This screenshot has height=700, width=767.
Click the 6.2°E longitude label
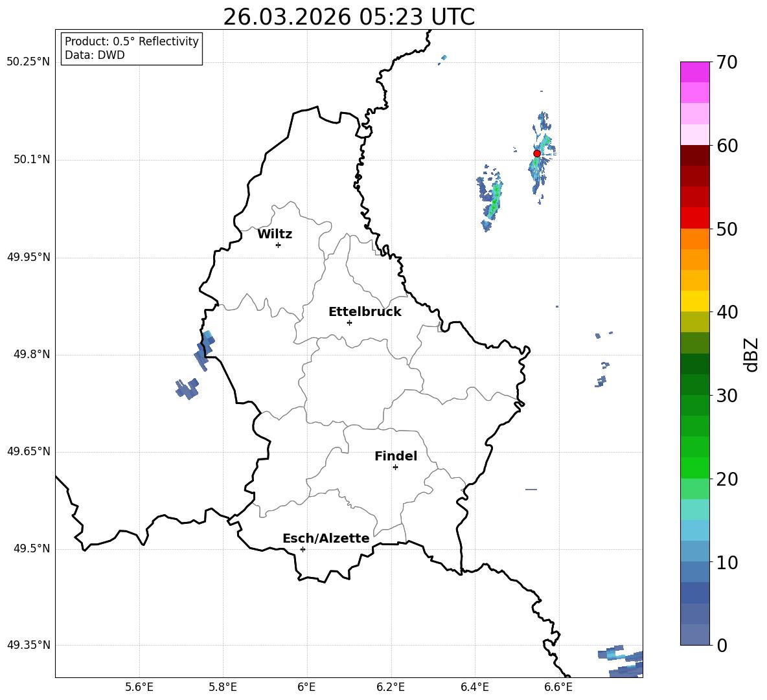tap(391, 687)
